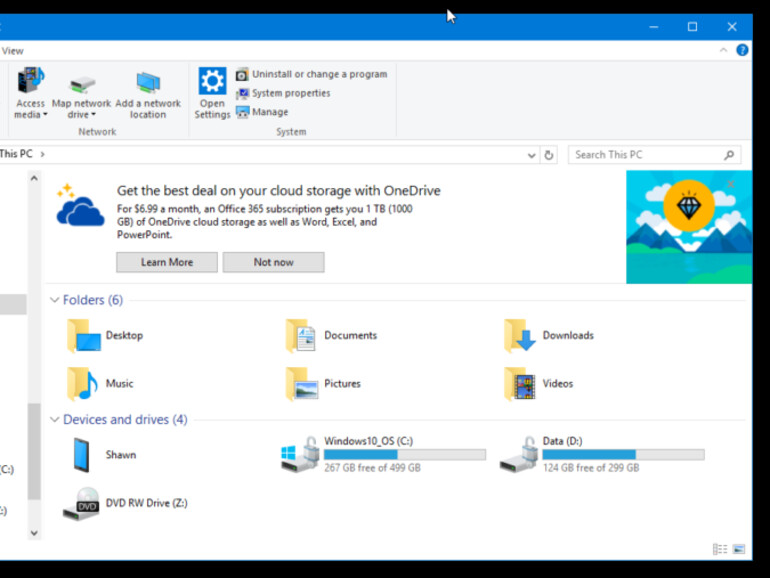Click '267 GB free of 499 GB' text
The image size is (770, 578).
click(372, 468)
